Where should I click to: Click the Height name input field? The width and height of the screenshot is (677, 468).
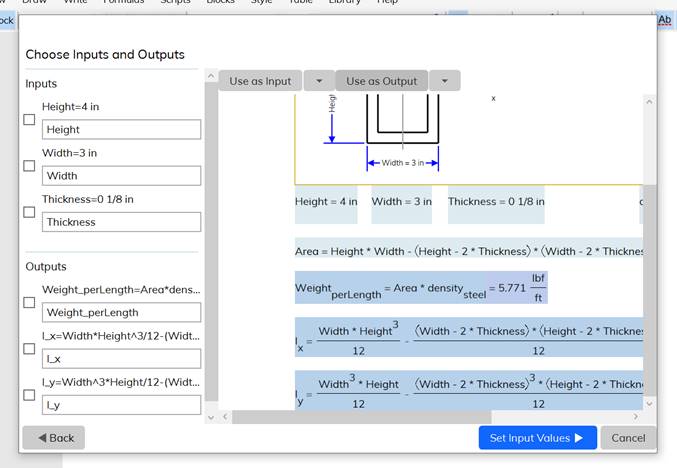121,130
